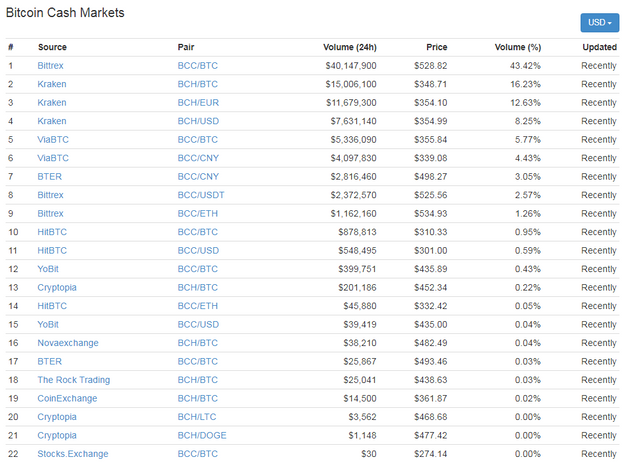Open the USD currency dropdown

(599, 22)
